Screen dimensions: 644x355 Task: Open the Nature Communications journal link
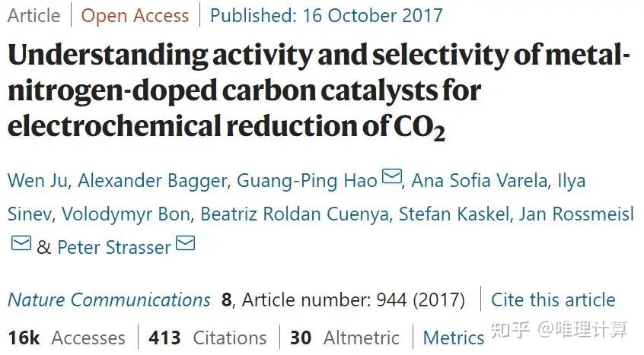coord(109,300)
